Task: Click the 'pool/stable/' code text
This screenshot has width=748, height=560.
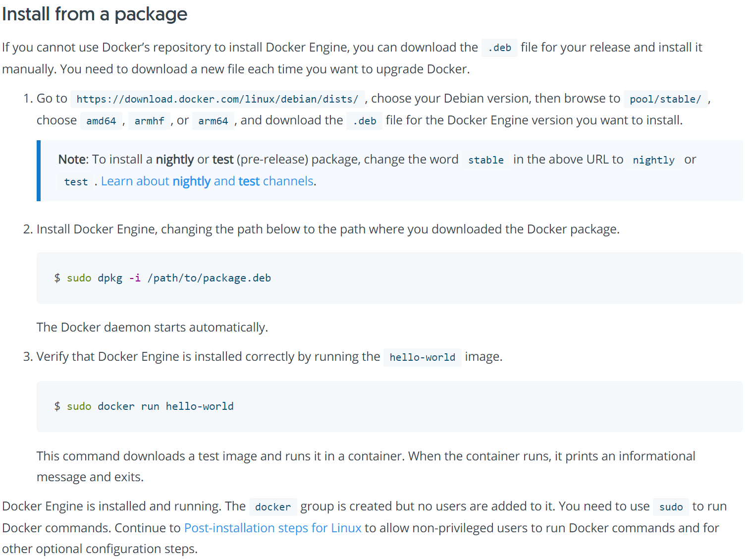Action: click(665, 99)
